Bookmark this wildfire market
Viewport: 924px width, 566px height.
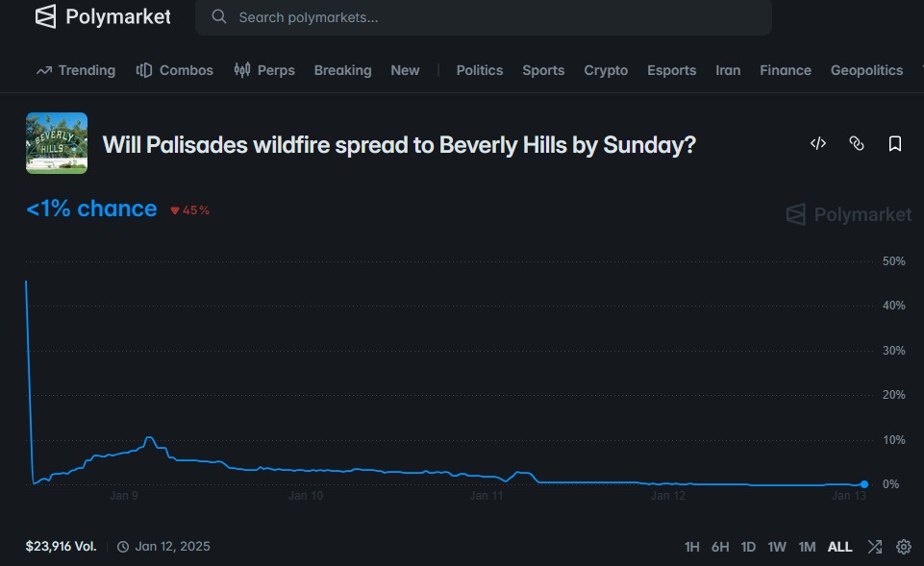pyautogui.click(x=894, y=144)
